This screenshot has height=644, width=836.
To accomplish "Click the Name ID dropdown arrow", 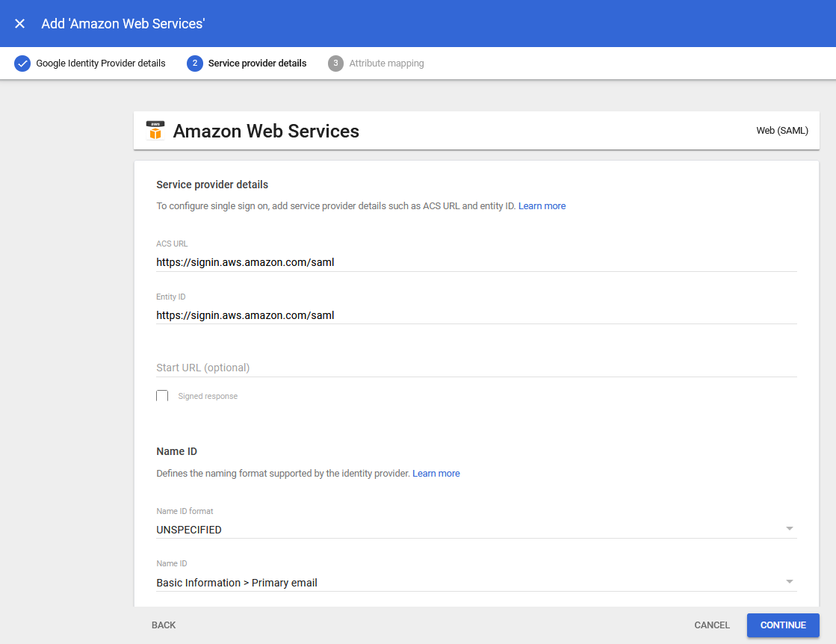I will (790, 582).
